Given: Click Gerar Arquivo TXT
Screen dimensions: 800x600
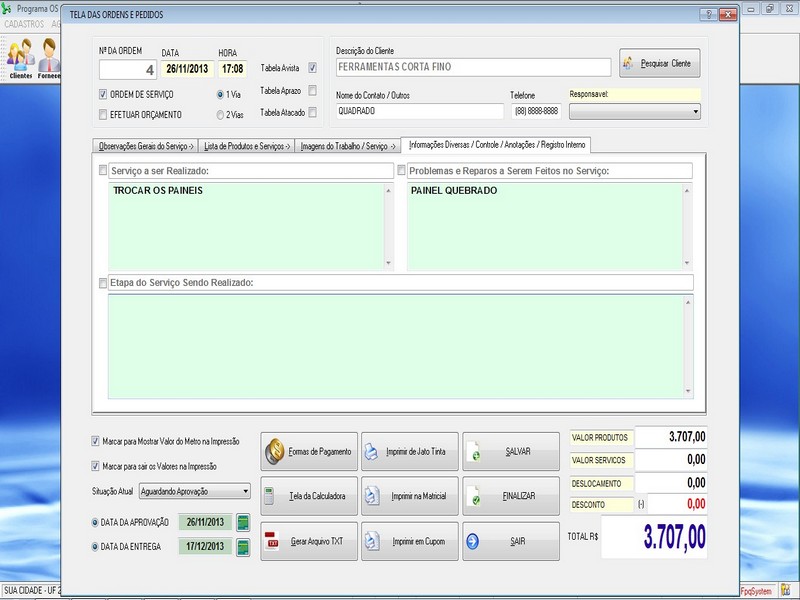Looking at the screenshot, I should (x=308, y=541).
